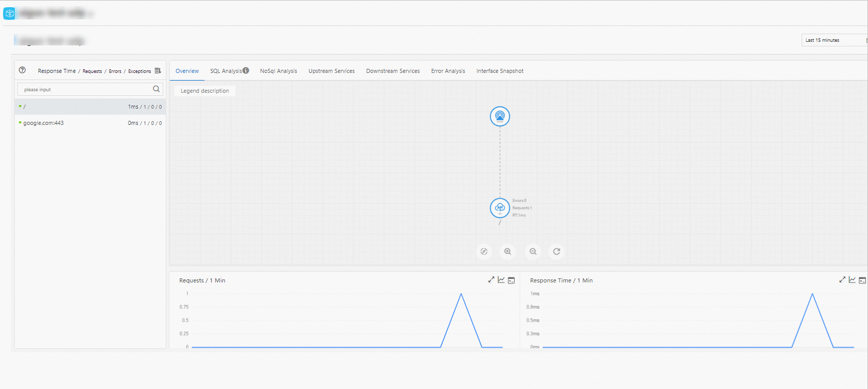Focus the 'please input' search field

[x=90, y=89]
